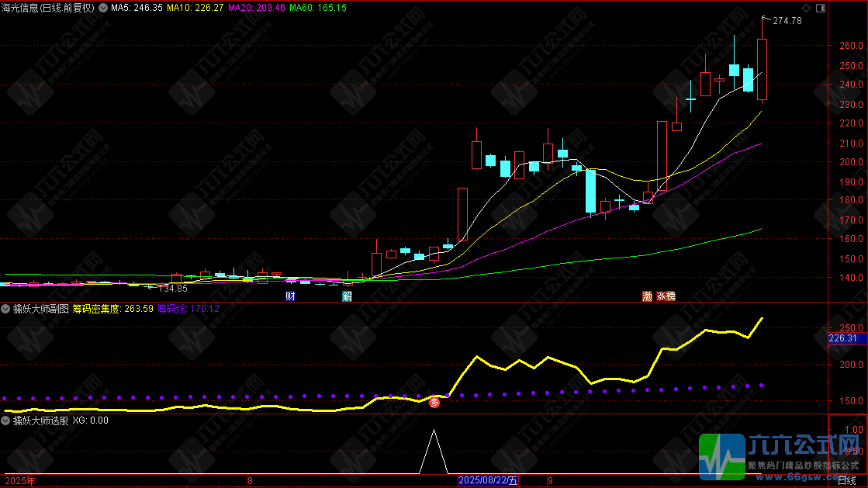Click the 筹码密集度 value label
The width and height of the screenshot is (868, 488).
[x=113, y=309]
